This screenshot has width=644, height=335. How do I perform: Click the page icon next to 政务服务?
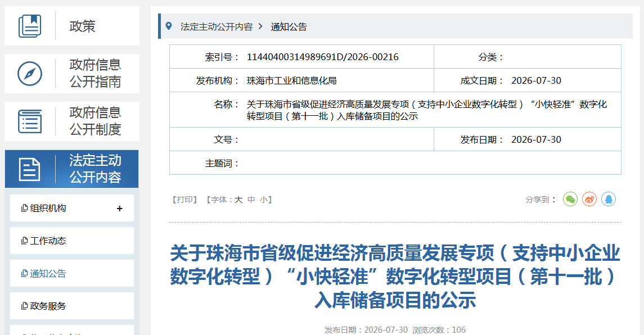coord(25,306)
